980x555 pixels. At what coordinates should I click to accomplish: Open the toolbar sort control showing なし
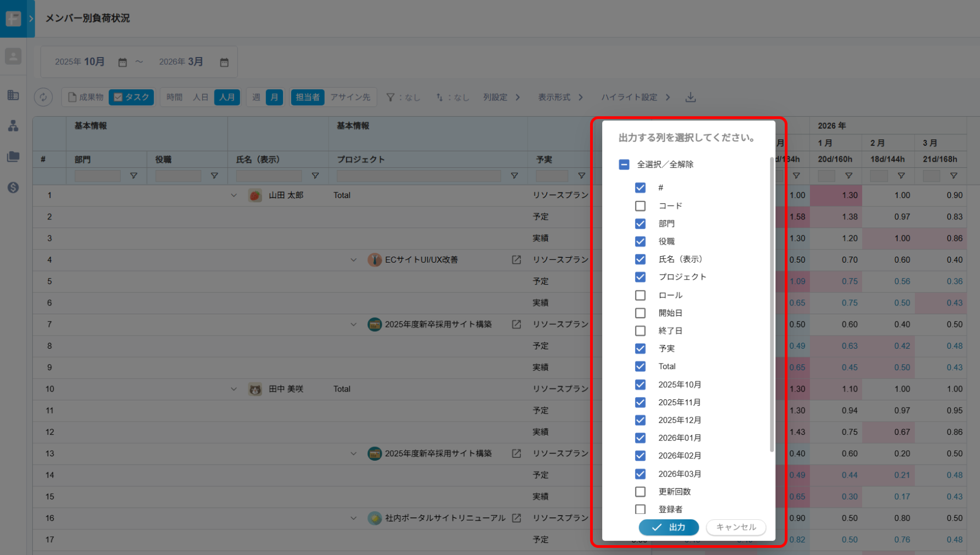pyautogui.click(x=452, y=97)
